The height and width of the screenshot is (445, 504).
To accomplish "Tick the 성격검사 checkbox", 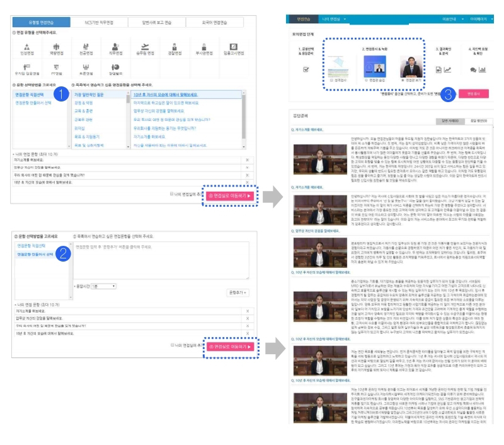I will pos(332,81).
